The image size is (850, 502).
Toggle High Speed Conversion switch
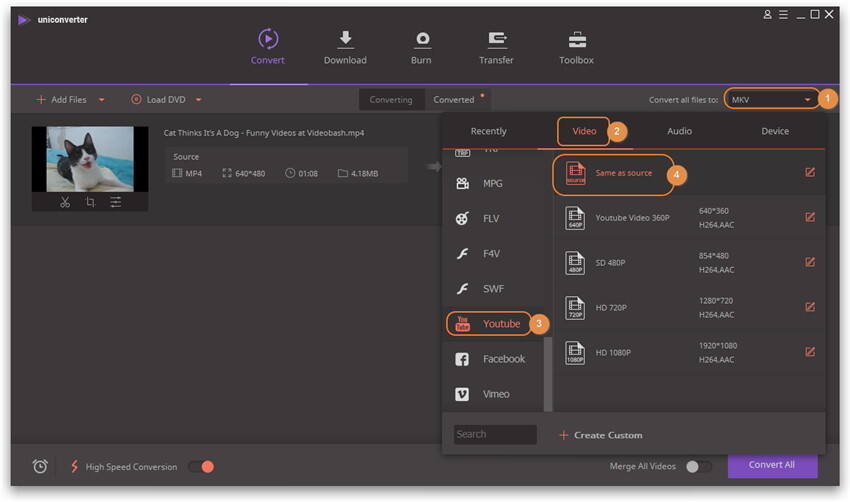click(x=201, y=467)
